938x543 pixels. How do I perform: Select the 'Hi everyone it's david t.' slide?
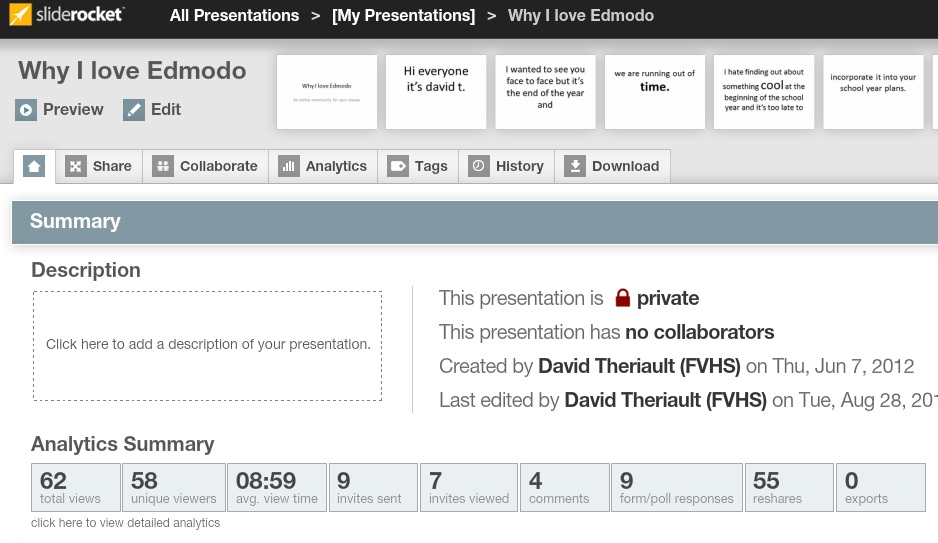point(435,92)
